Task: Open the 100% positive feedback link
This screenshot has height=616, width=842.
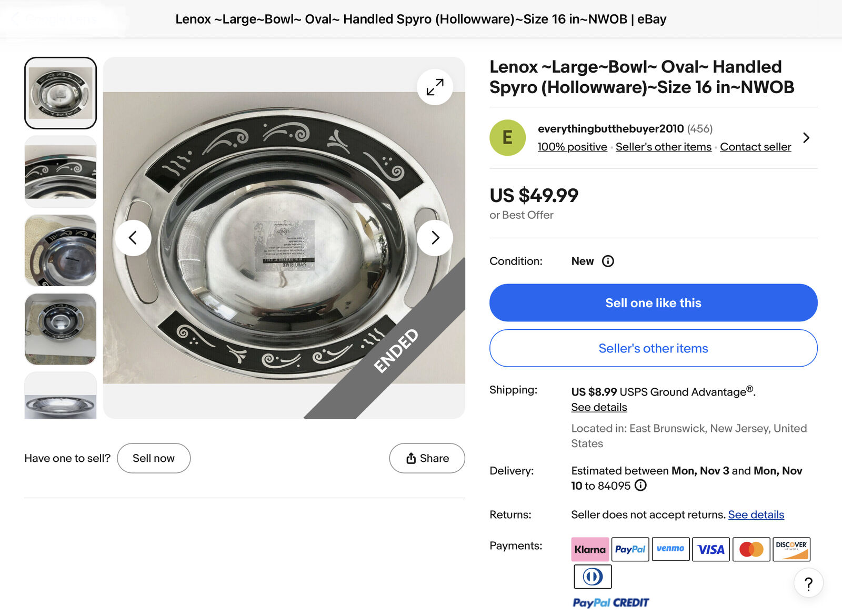Action: 572,147
